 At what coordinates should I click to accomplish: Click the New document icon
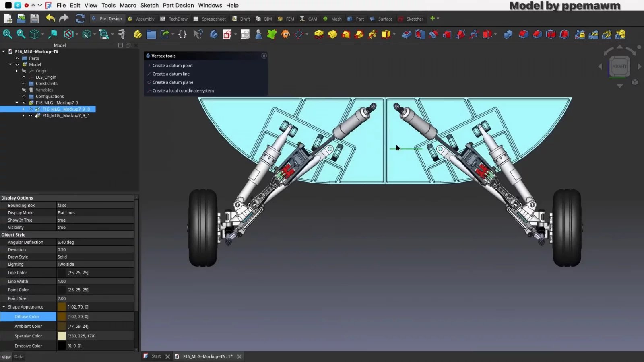point(8,19)
